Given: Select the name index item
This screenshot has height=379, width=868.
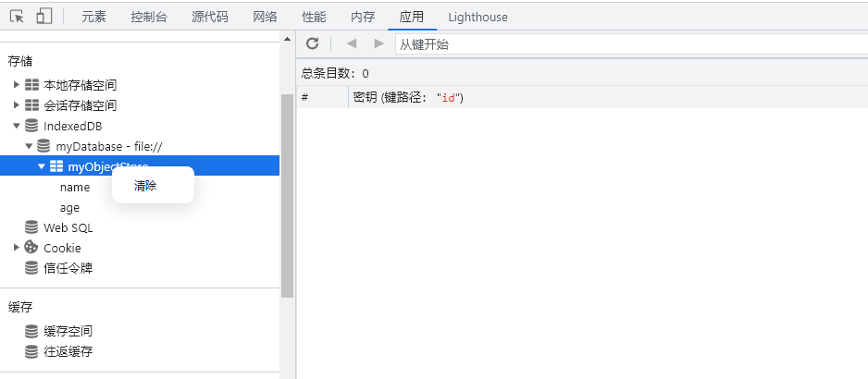Looking at the screenshot, I should (75, 187).
